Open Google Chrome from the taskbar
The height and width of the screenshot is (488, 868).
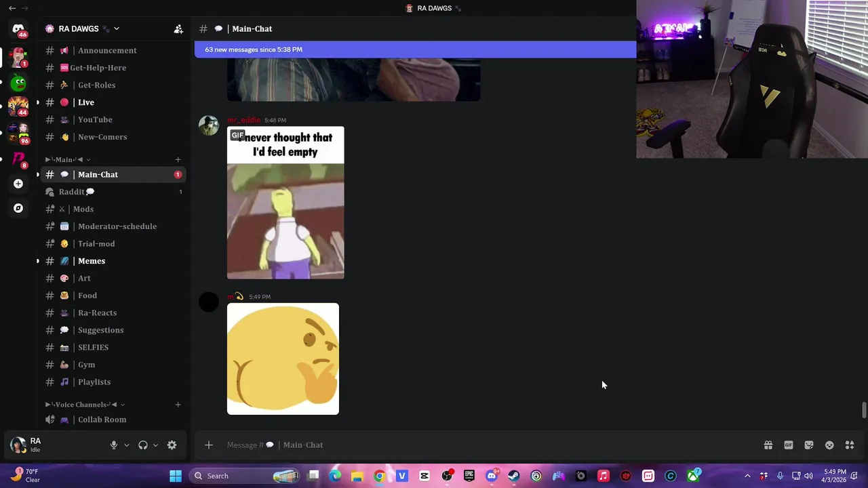coord(380,476)
